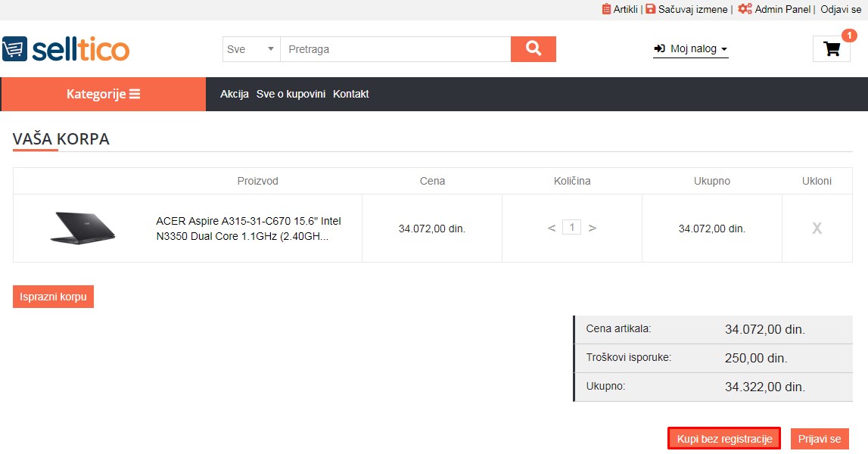Click the Proizvod column header
Image resolution: width=868 pixels, height=454 pixels.
click(257, 181)
